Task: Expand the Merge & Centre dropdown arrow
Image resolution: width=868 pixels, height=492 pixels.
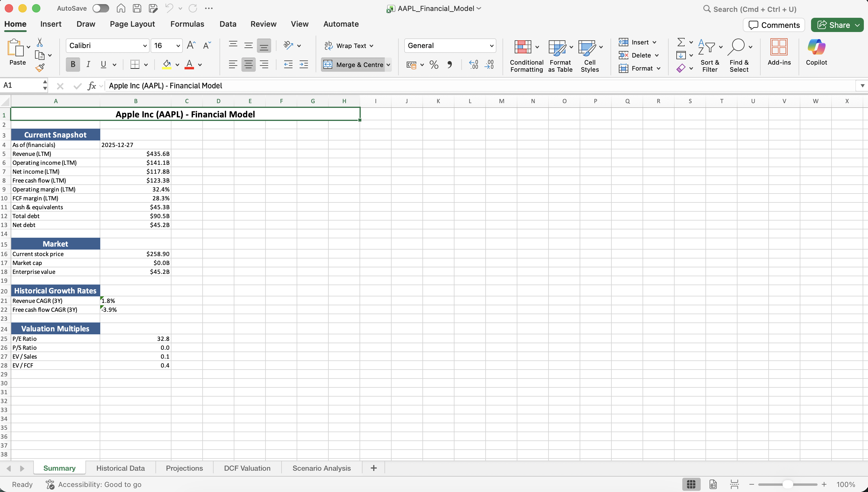Action: (x=388, y=65)
